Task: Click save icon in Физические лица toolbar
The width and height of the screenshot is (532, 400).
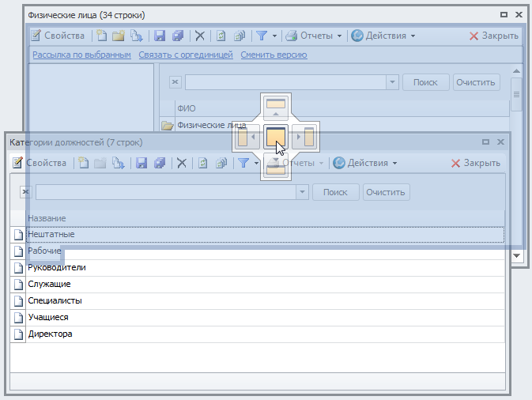Action: click(159, 36)
